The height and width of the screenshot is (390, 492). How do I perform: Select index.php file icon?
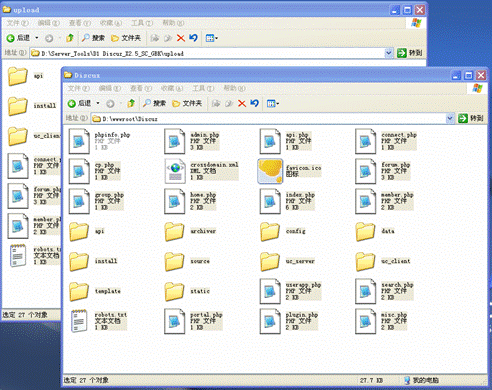270,201
